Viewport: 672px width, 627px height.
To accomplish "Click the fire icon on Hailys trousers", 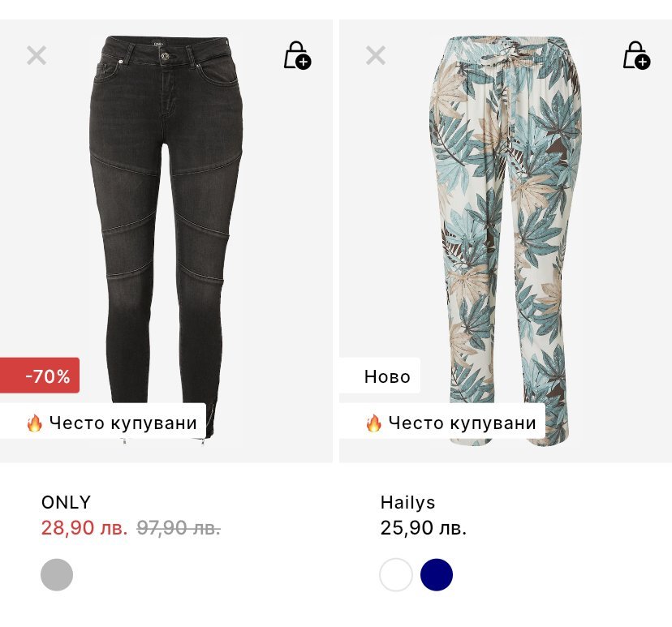I will (x=373, y=423).
